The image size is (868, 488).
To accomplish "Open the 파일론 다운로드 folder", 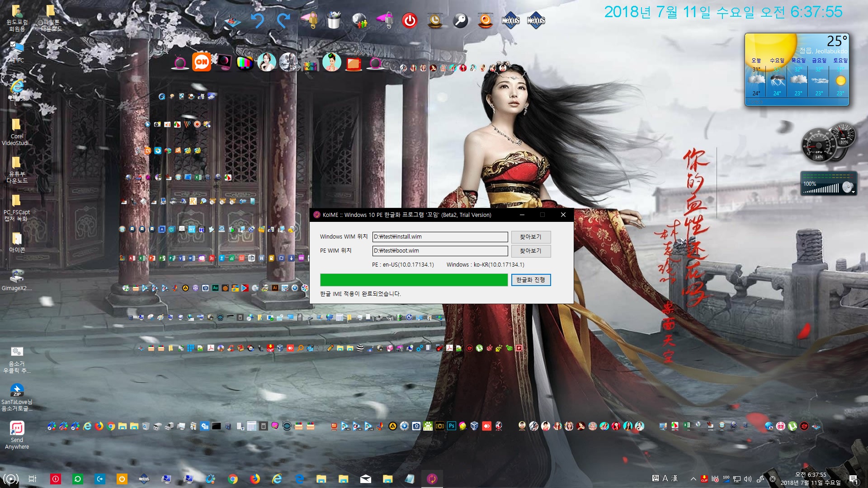I will pos(51,18).
